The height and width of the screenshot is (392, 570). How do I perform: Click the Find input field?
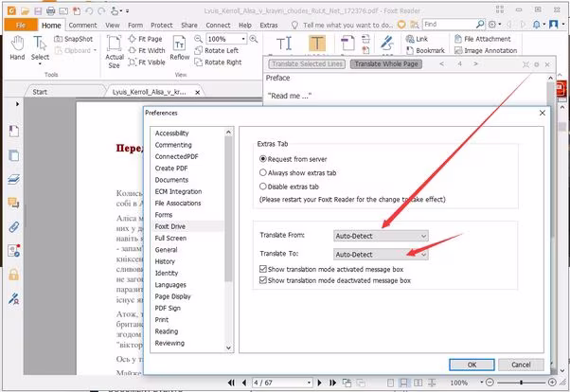pos(449,25)
